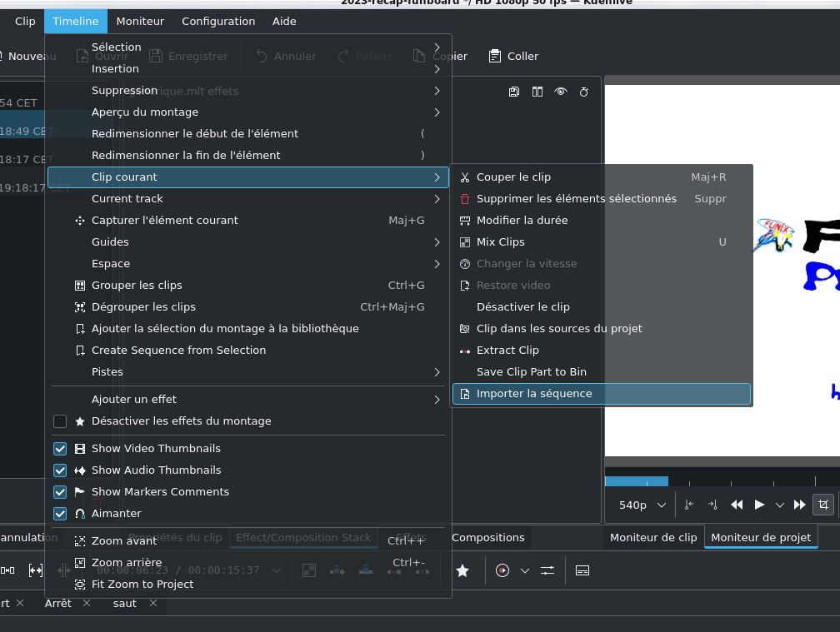Click the Mix Clips icon
The image size is (840, 632).
point(464,242)
